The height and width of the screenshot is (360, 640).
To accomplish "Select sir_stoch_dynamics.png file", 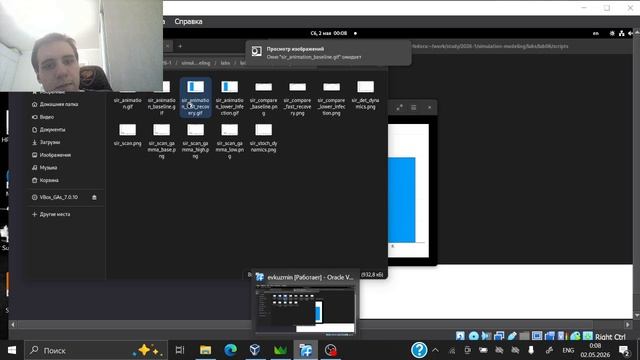I will click(263, 138).
